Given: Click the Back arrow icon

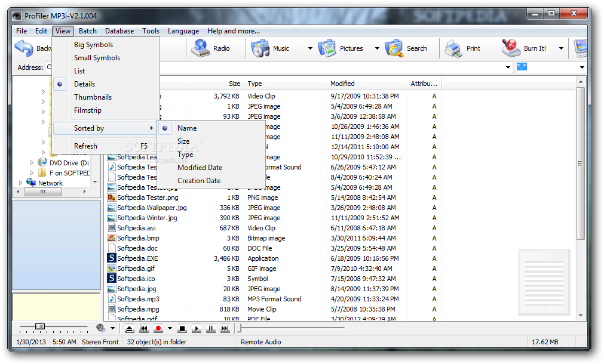Looking at the screenshot, I should point(24,48).
